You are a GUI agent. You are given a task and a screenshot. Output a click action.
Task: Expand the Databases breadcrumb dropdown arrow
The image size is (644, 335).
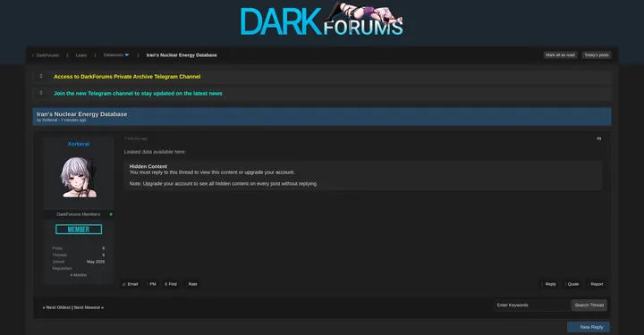126,55
